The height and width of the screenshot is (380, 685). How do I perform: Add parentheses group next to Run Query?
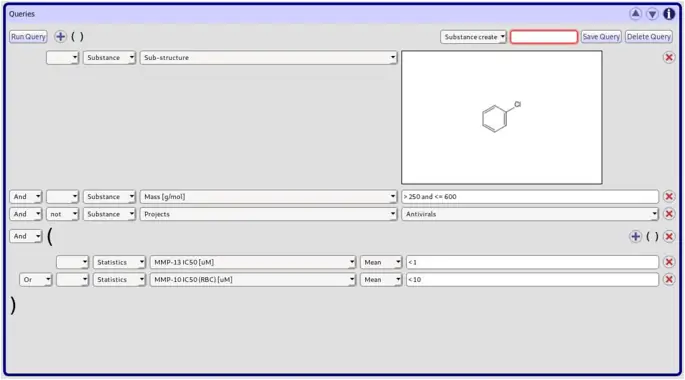pyautogui.click(x=77, y=37)
